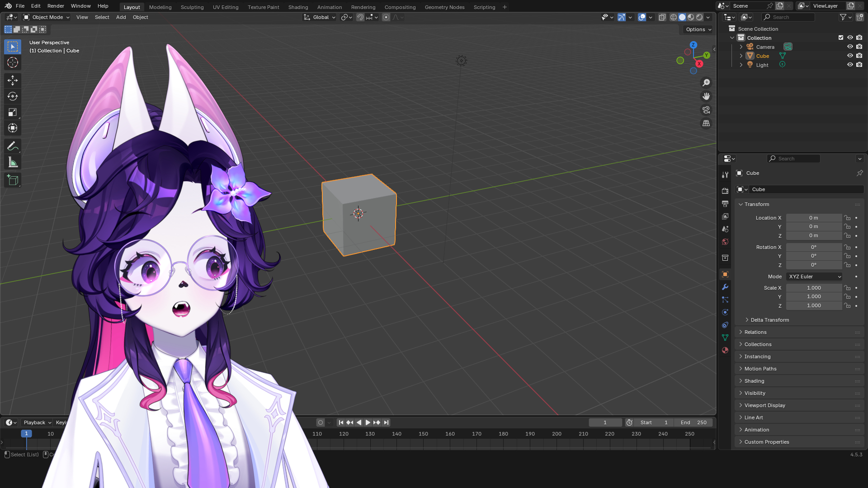868x488 pixels.
Task: Hide the Cube in outliner viewport
Action: [x=850, y=56]
